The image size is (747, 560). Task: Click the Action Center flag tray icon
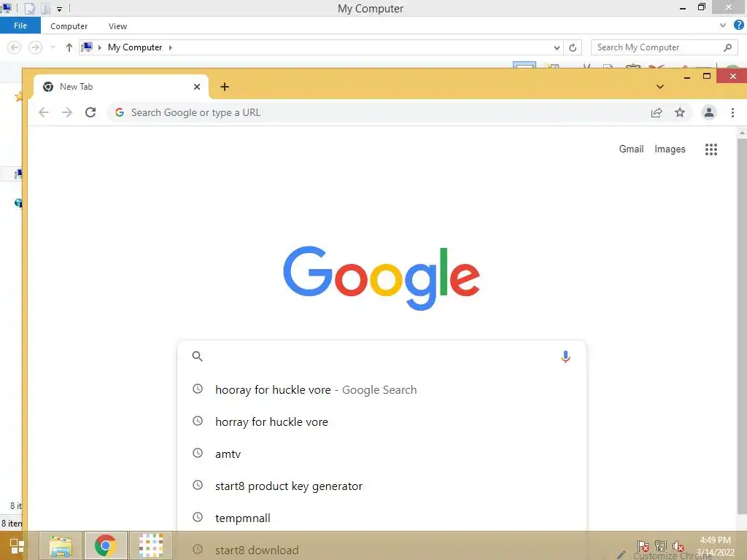pyautogui.click(x=643, y=546)
